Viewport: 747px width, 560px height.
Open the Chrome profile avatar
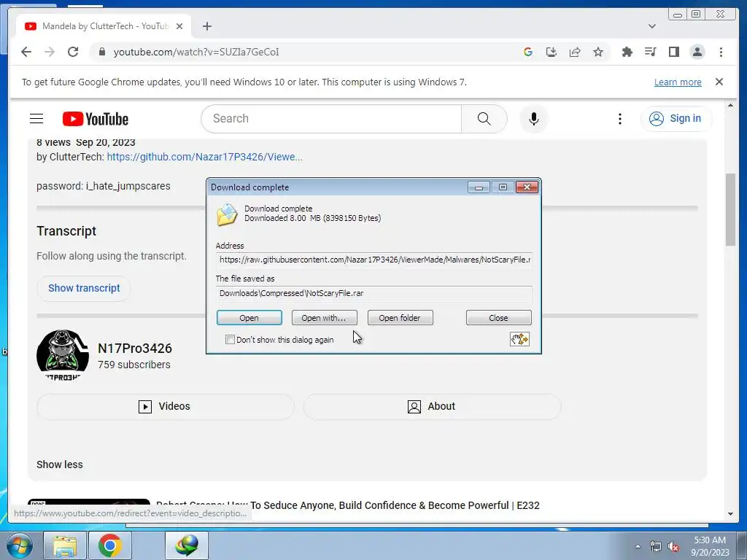pyautogui.click(x=697, y=52)
